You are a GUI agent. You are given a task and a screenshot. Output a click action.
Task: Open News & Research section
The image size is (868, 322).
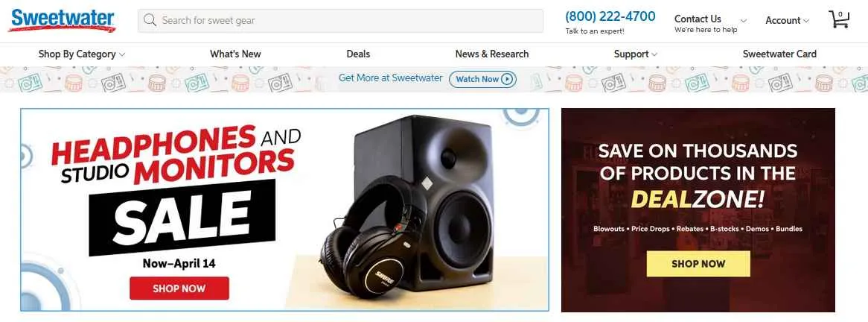click(491, 54)
